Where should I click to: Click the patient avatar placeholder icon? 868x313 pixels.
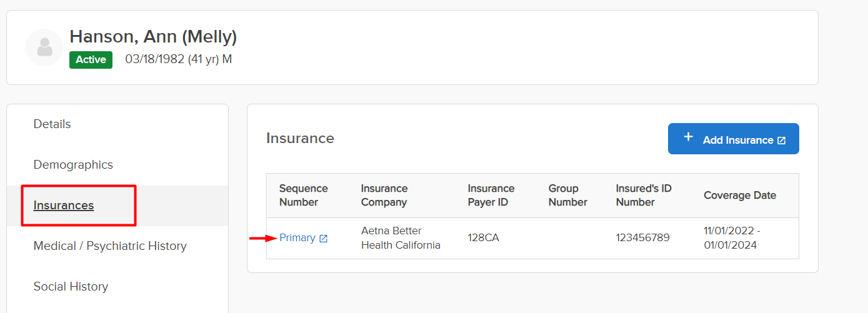pyautogui.click(x=44, y=47)
